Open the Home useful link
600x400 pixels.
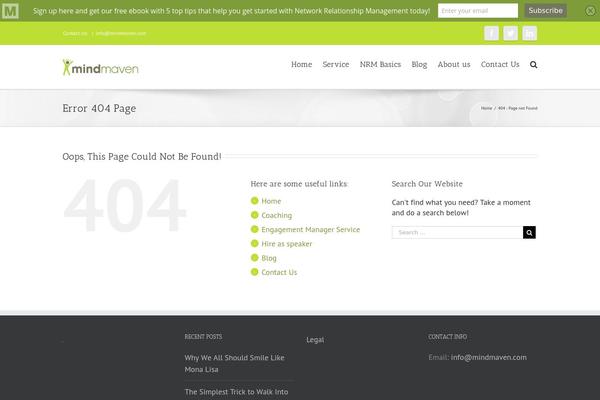(271, 201)
